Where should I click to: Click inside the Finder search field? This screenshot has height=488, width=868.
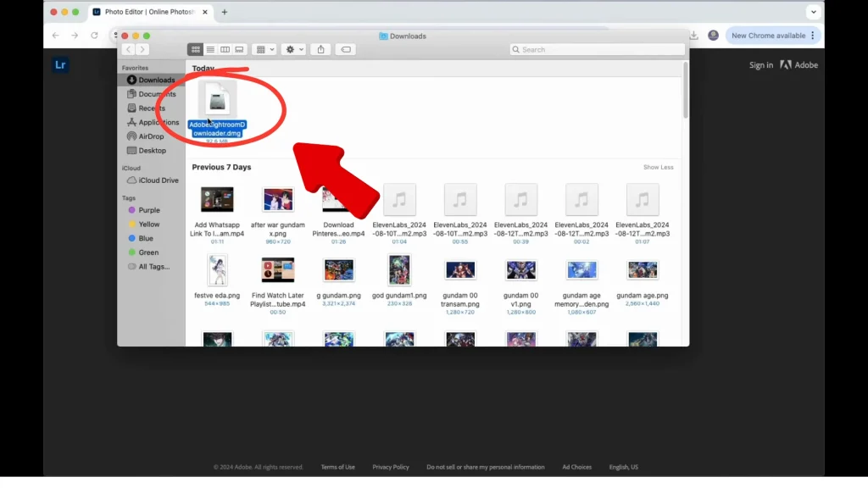pyautogui.click(x=593, y=49)
